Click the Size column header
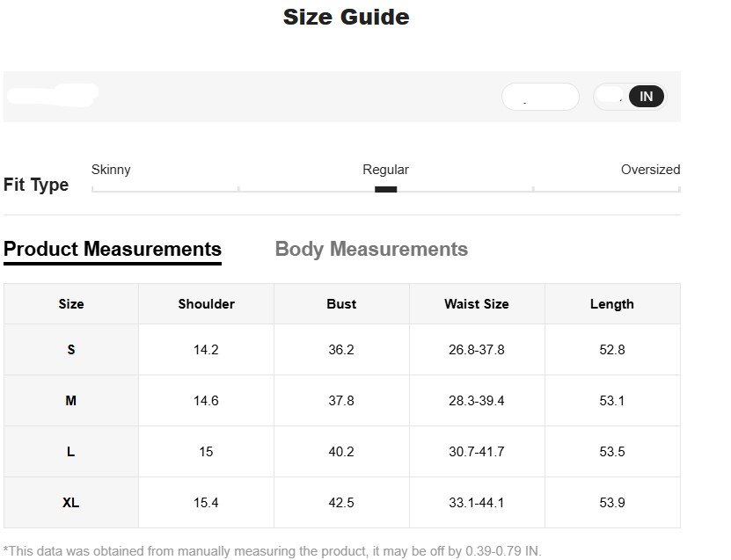The image size is (731, 560). point(71,304)
